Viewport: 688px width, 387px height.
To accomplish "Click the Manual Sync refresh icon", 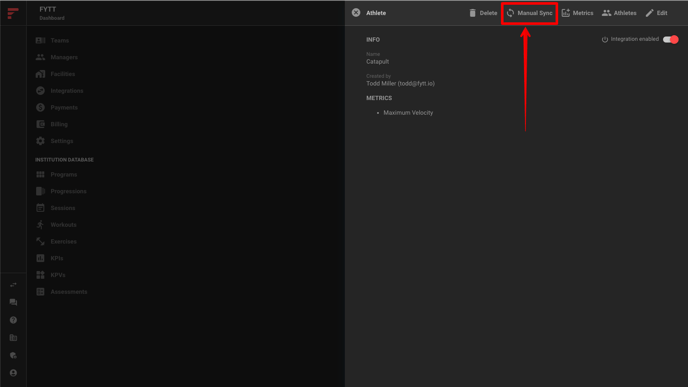I will pos(510,13).
